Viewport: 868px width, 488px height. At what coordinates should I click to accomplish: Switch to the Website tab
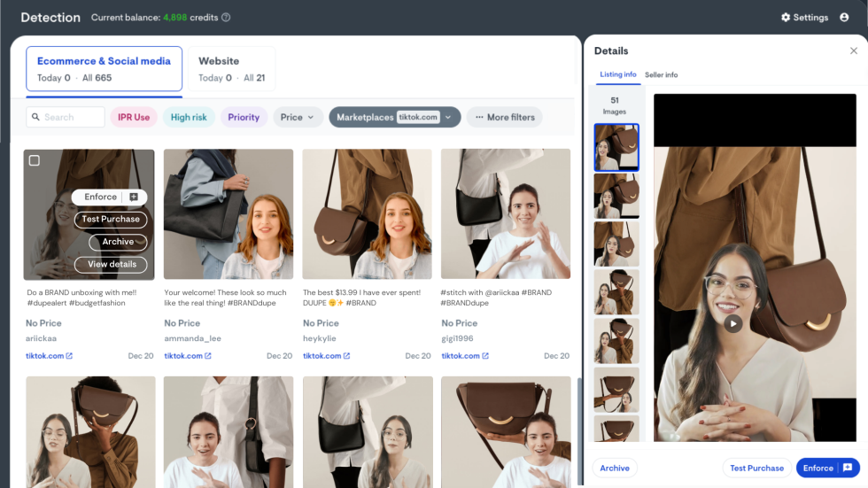[x=231, y=69]
